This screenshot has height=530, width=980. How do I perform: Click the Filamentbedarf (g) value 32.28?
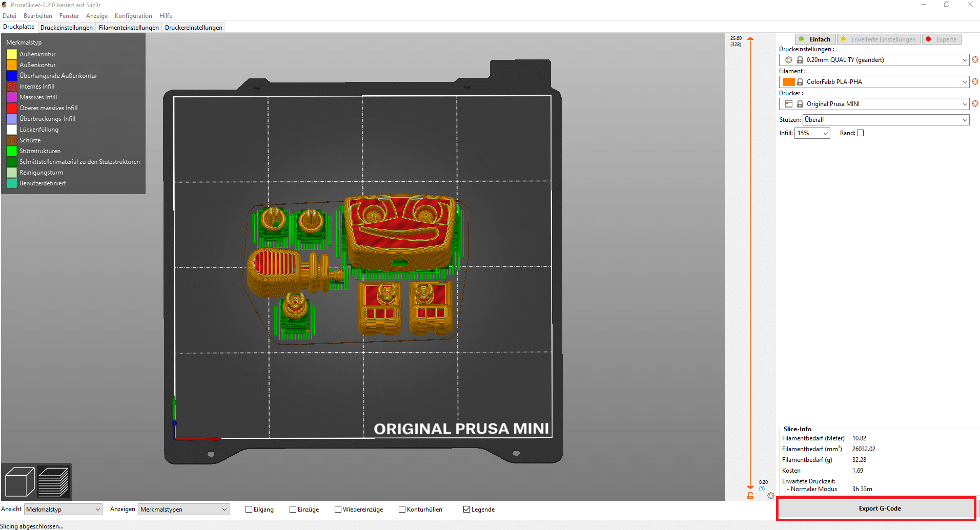859,460
